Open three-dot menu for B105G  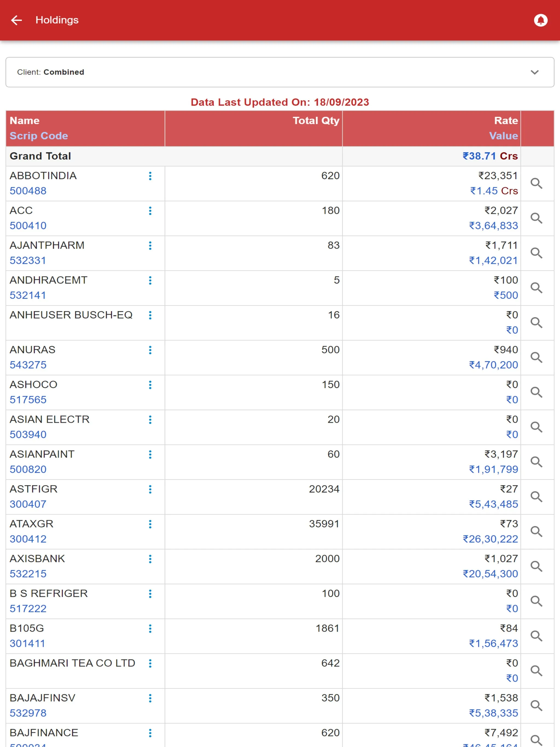pyautogui.click(x=150, y=628)
